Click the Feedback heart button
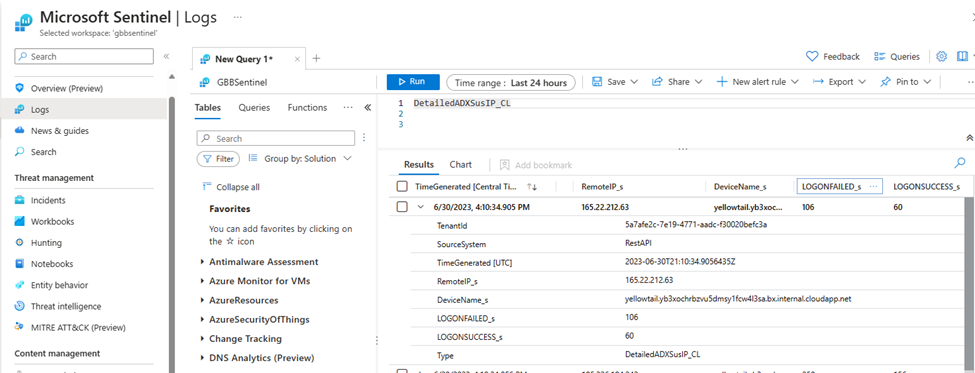 coord(833,57)
